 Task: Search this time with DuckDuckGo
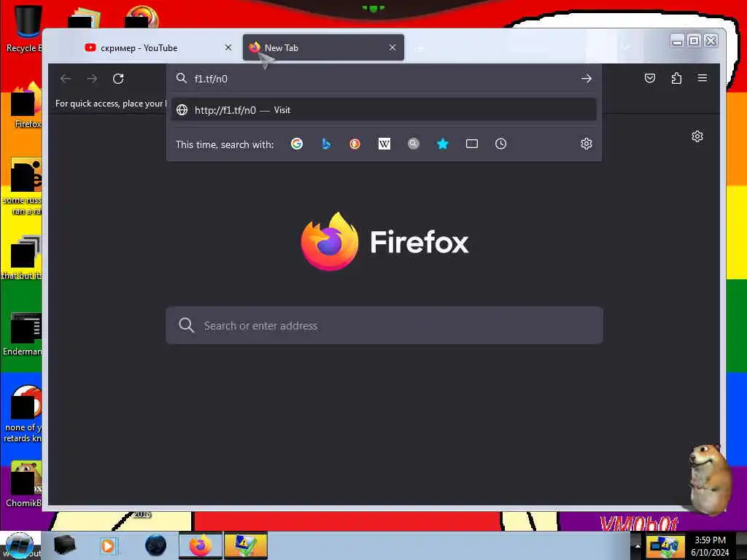355,144
